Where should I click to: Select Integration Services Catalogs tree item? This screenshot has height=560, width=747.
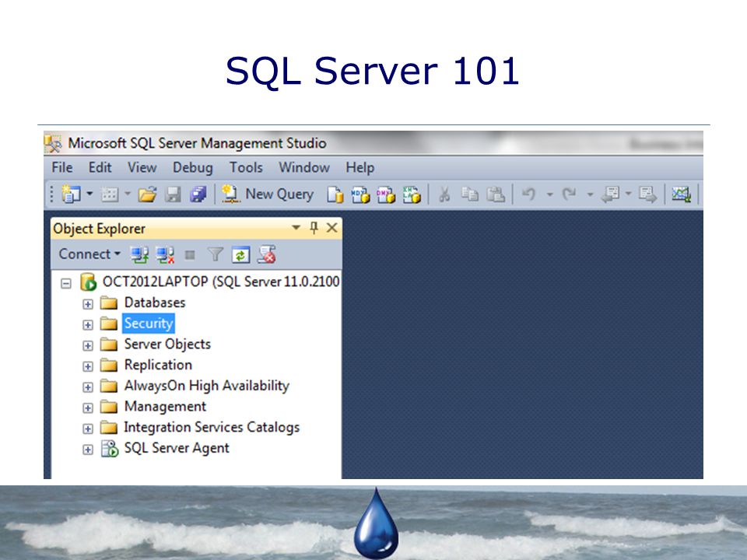[212, 427]
